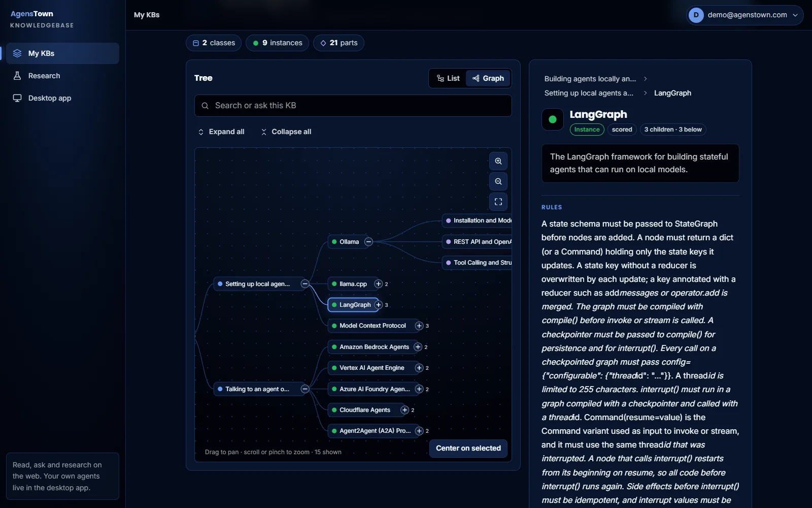812x508 pixels.
Task: Expand the Azure AI Foundry Agents node
Action: pos(419,389)
